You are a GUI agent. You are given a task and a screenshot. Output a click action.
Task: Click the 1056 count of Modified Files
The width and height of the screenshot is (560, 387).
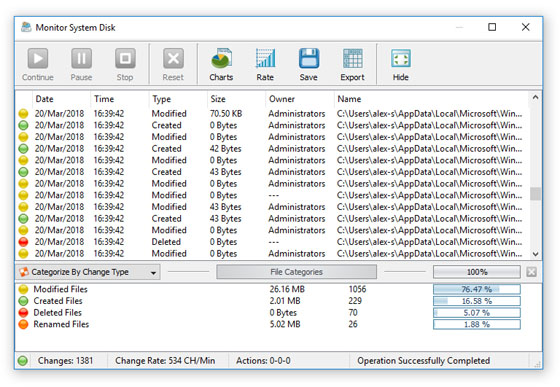tap(358, 289)
